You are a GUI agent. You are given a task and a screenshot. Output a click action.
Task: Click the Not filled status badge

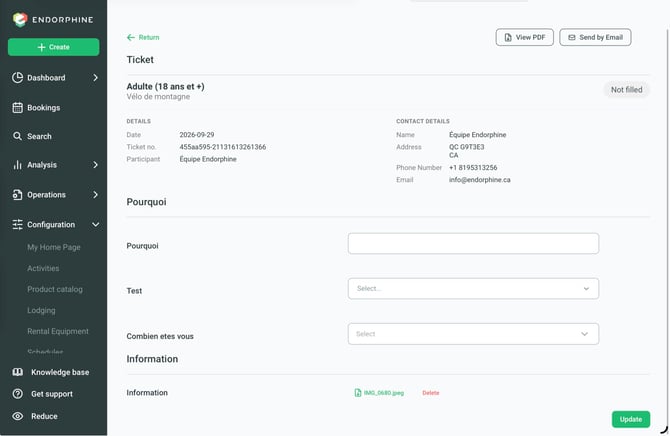(x=626, y=90)
